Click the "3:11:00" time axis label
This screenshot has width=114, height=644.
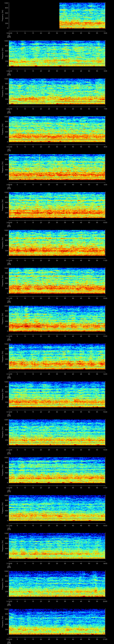tap(9, 298)
